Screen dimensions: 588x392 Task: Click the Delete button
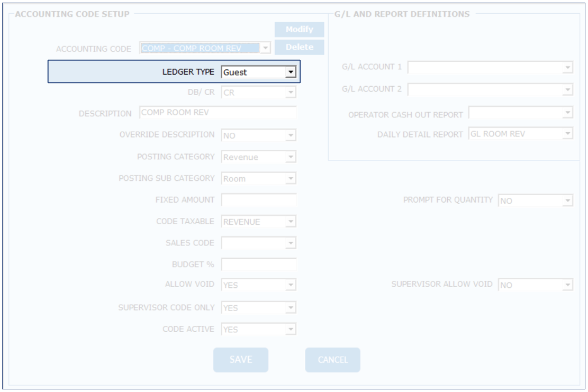299,48
